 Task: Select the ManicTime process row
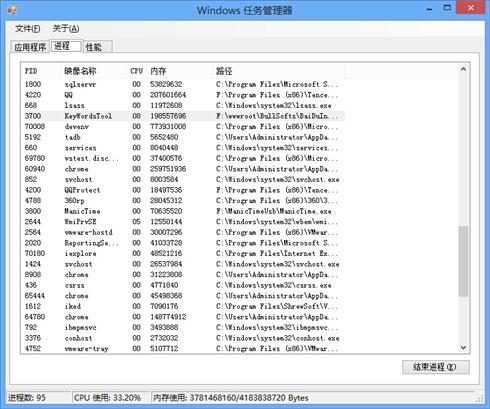tap(183, 211)
